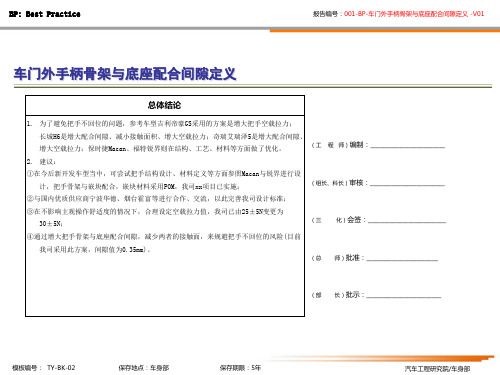The image size is (500, 375).
Task: Select line starting '②与国内优质供应商宁波华德'
Action: click(157, 199)
